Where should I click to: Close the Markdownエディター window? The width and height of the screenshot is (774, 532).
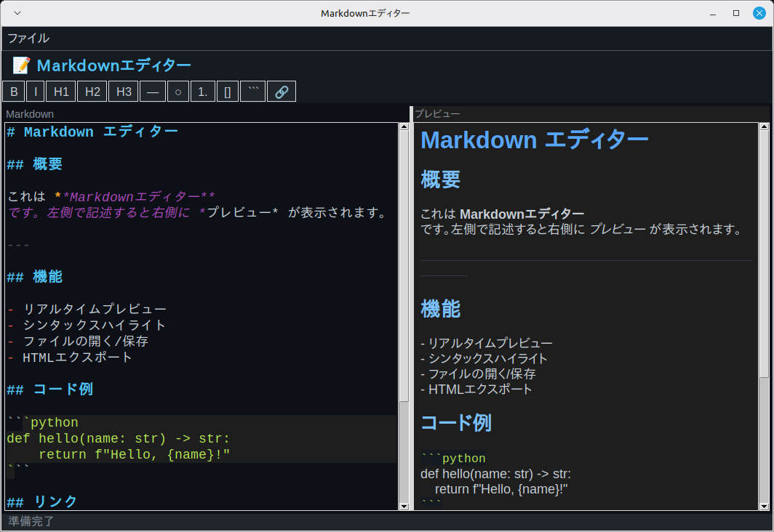tap(759, 13)
